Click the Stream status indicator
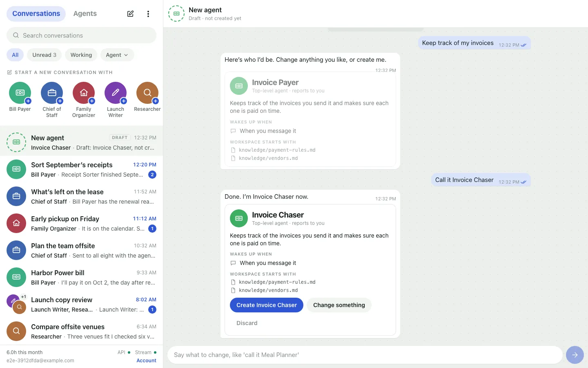588x368 pixels. tap(146, 352)
